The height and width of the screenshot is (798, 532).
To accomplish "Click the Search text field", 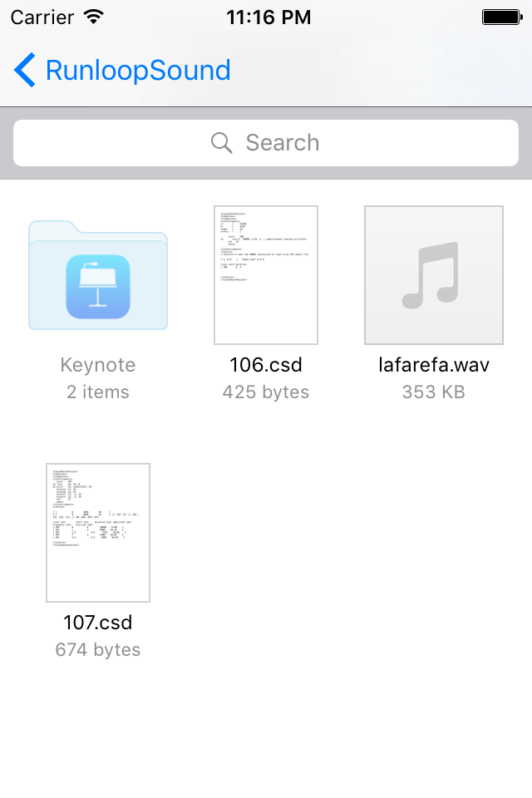I will [266, 143].
